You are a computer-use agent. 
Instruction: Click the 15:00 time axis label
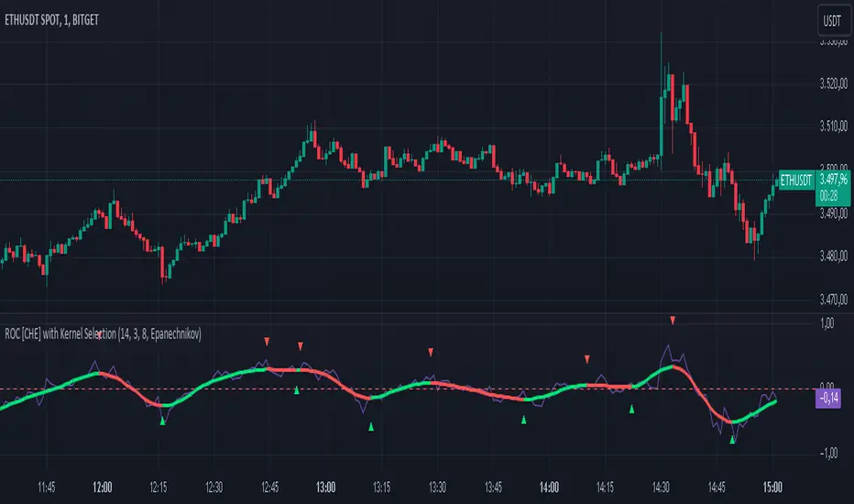772,488
